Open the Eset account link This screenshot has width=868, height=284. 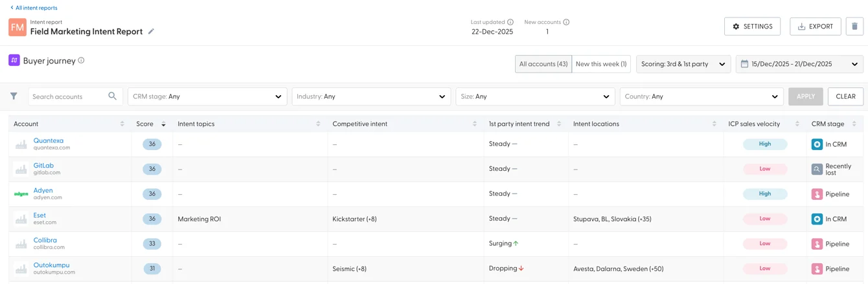(x=40, y=215)
